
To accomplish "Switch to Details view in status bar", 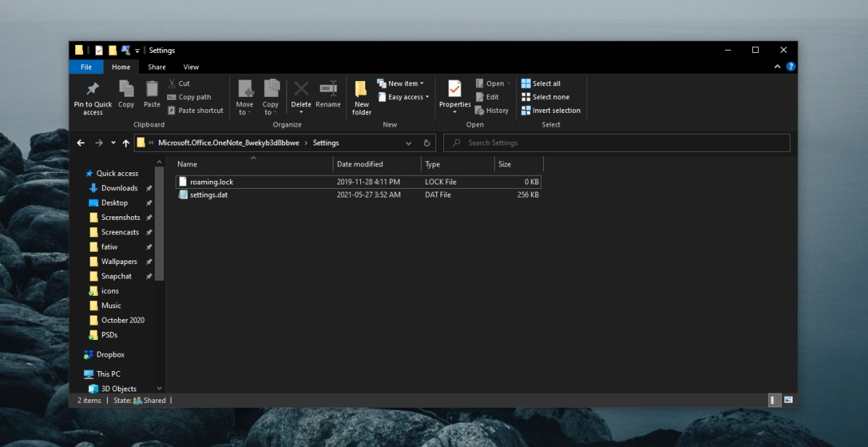I will tap(773, 400).
